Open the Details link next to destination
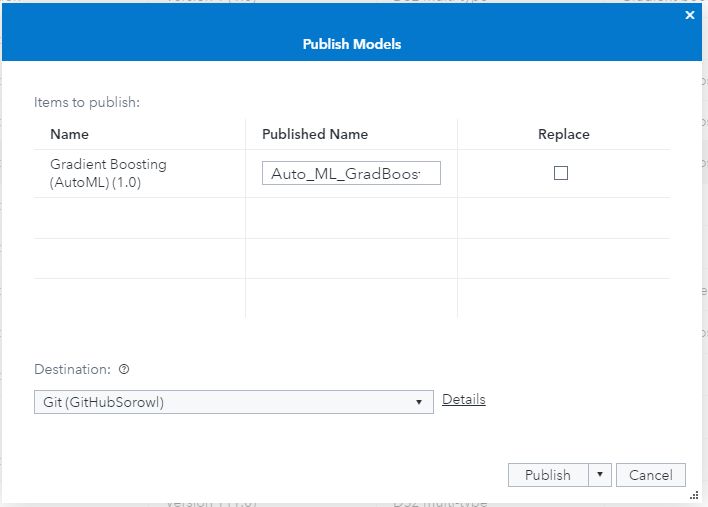 pos(464,399)
